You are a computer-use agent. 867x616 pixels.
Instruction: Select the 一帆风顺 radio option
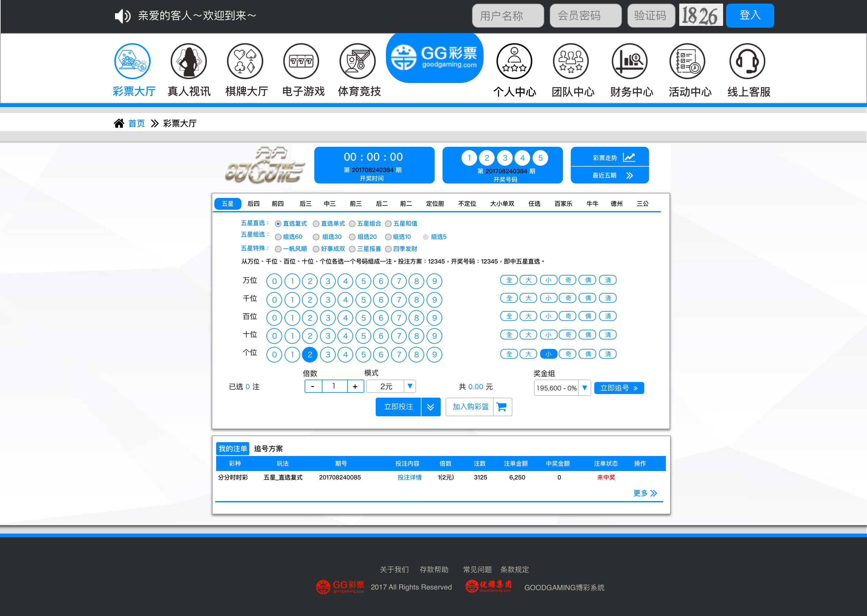278,249
